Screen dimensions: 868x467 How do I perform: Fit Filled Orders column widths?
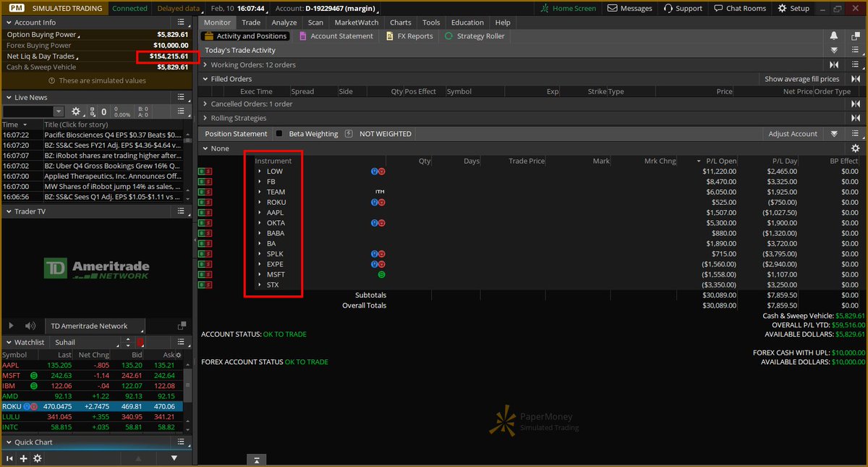pos(856,79)
